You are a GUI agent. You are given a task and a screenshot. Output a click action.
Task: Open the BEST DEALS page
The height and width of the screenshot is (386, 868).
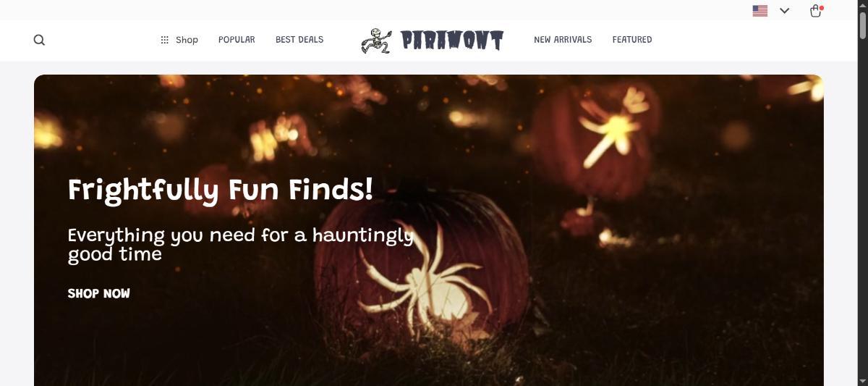(x=299, y=40)
